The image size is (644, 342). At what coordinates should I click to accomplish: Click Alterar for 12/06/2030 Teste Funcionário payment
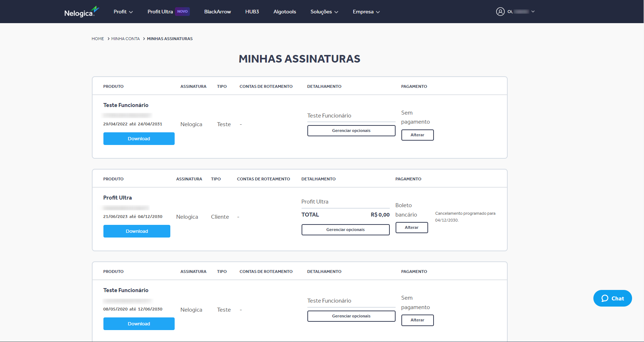pos(417,320)
